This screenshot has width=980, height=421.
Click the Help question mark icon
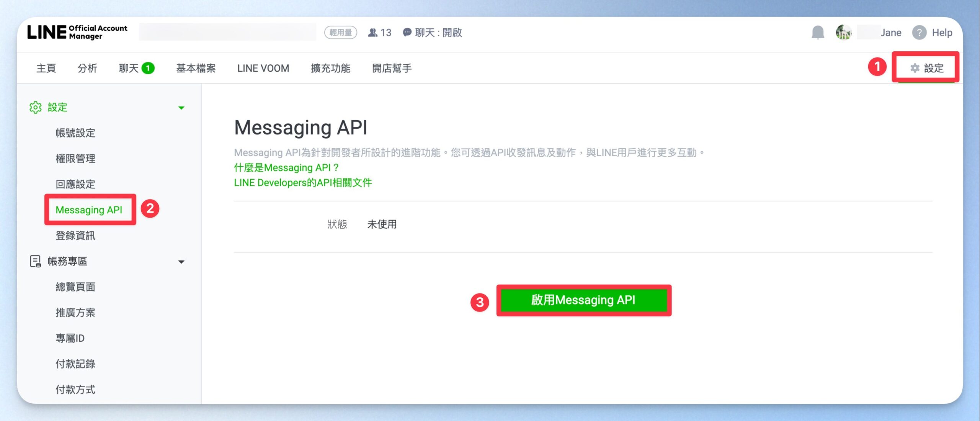(919, 33)
